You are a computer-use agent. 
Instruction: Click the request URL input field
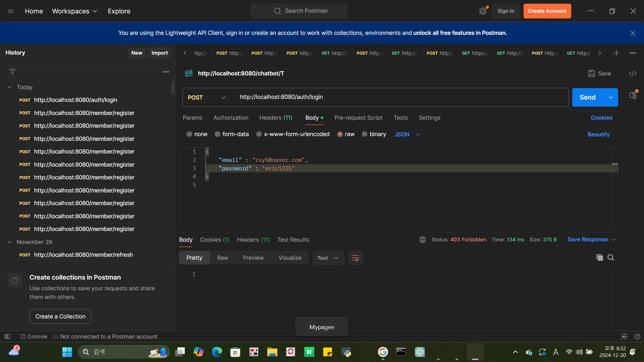click(x=401, y=97)
